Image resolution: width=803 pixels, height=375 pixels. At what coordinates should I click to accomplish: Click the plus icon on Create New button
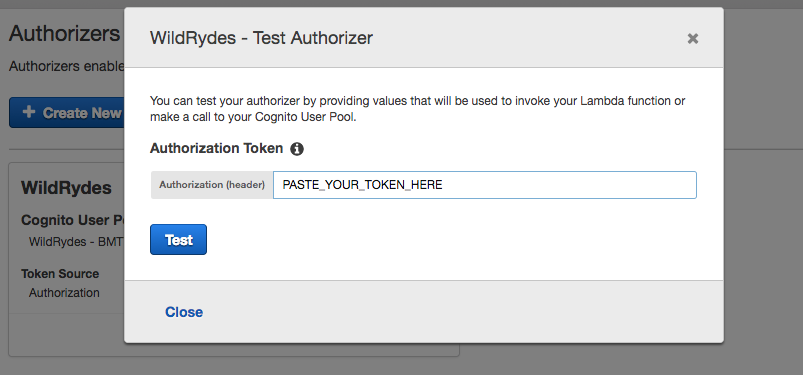tap(29, 112)
